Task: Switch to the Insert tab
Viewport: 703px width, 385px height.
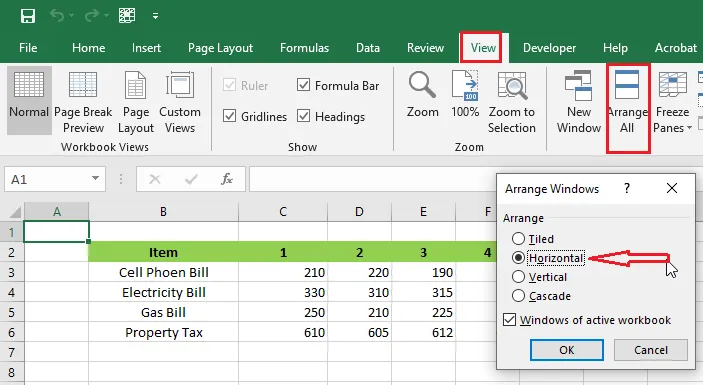Action: click(146, 48)
